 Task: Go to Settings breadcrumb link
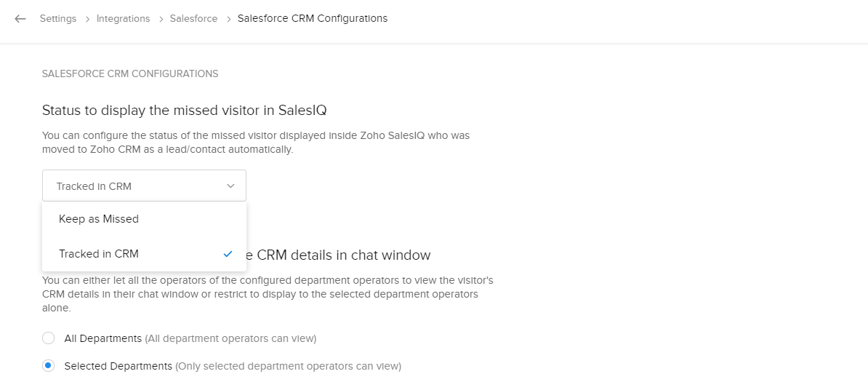(58, 19)
